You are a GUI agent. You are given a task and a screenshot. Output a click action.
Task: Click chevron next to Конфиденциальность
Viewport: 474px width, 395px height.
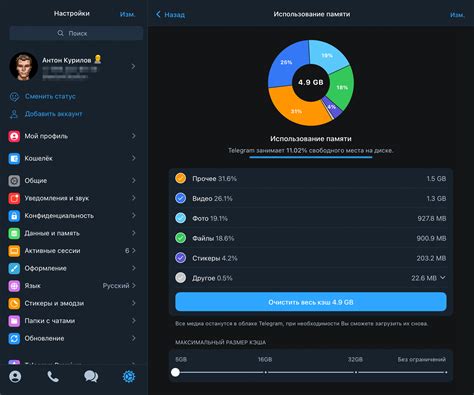point(133,216)
